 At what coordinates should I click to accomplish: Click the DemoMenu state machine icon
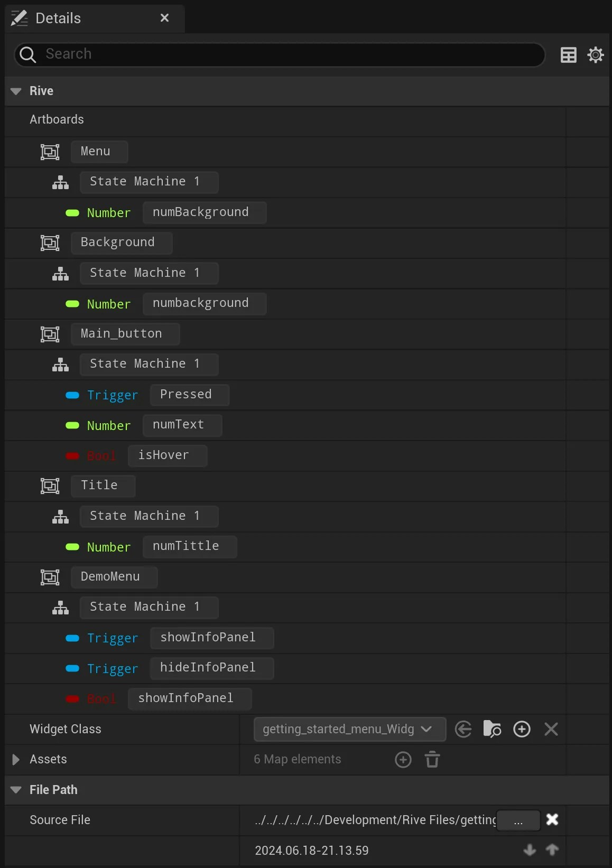pyautogui.click(x=61, y=608)
